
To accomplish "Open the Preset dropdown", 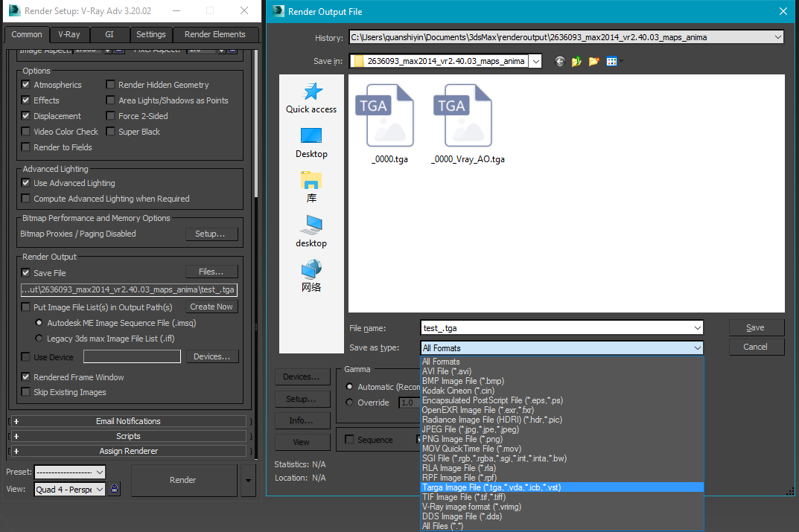I will (100, 472).
